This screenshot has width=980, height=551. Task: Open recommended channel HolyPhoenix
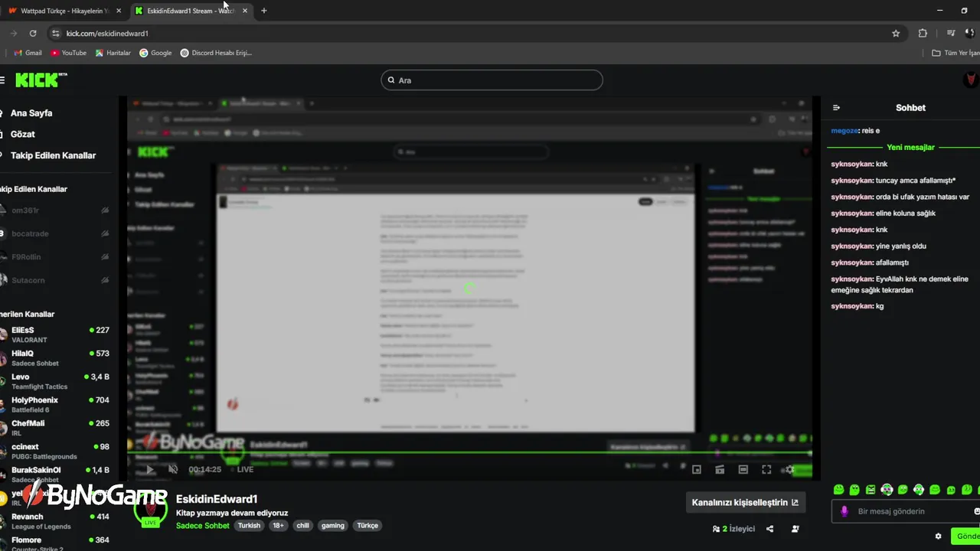click(x=55, y=404)
